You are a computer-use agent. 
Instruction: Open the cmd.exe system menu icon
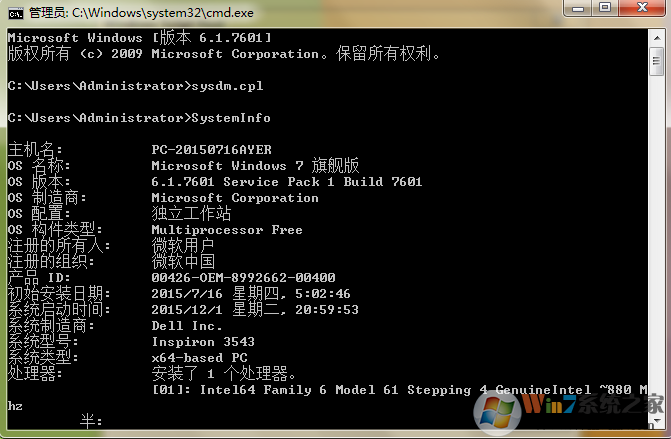pyautogui.click(x=15, y=13)
